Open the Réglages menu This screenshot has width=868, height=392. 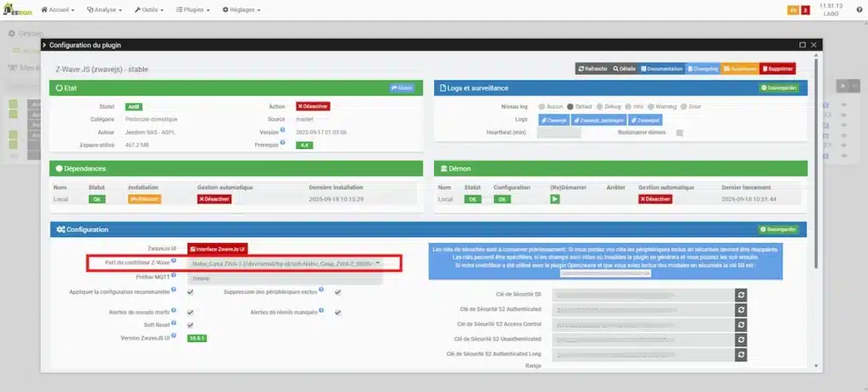click(242, 10)
